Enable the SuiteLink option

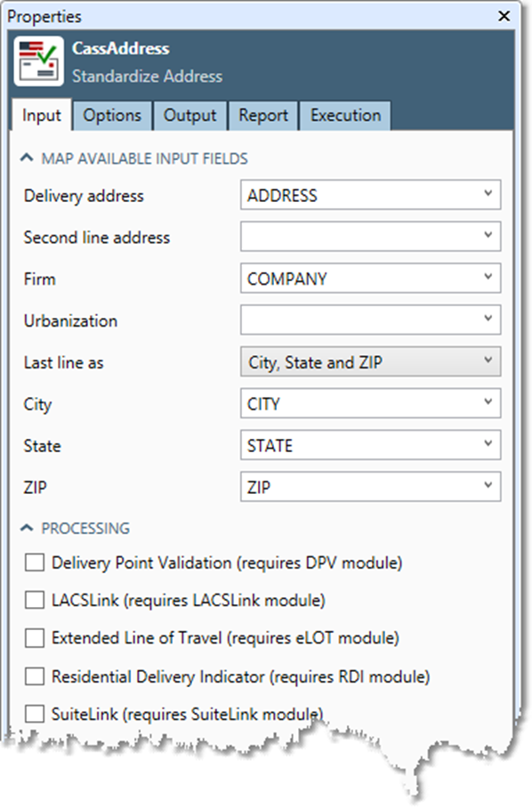click(x=34, y=713)
